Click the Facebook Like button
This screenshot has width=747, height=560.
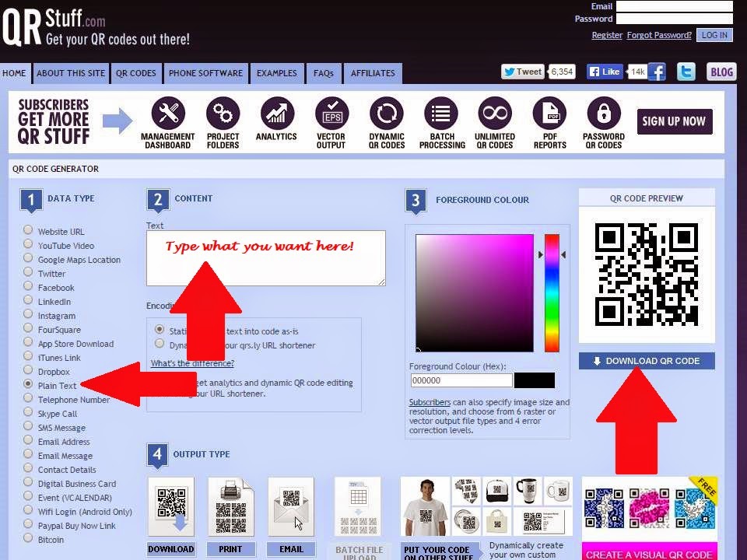605,72
